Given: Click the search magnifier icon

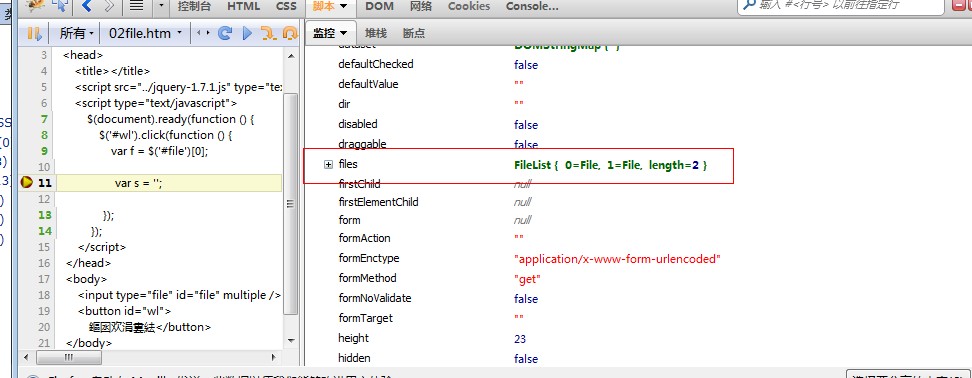Looking at the screenshot, I should 749,4.
